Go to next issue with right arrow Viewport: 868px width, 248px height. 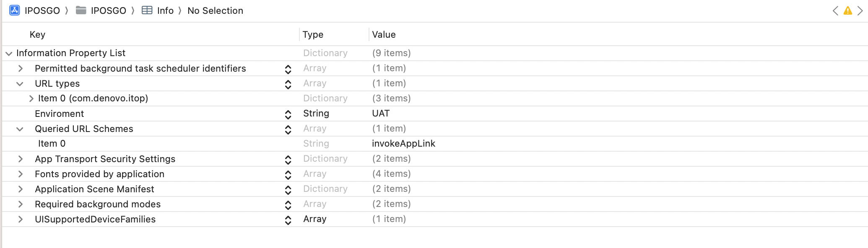tap(860, 11)
